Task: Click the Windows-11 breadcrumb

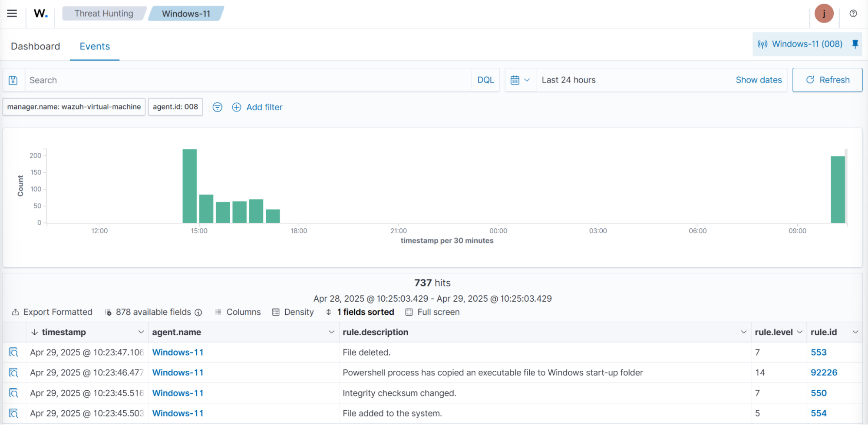Action: [186, 13]
